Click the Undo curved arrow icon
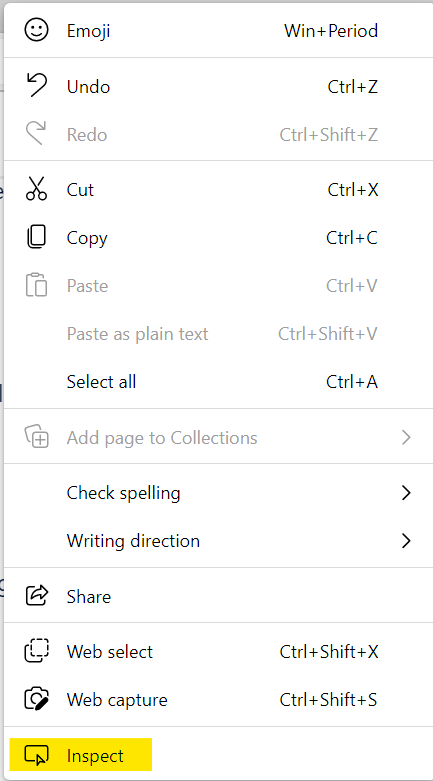This screenshot has width=433, height=781. [x=36, y=86]
